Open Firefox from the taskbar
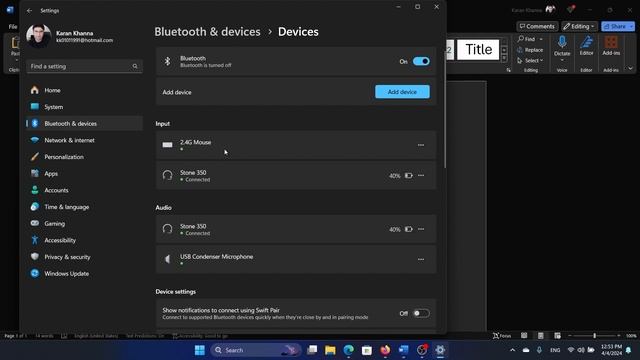640x360 pixels. tap(385, 350)
